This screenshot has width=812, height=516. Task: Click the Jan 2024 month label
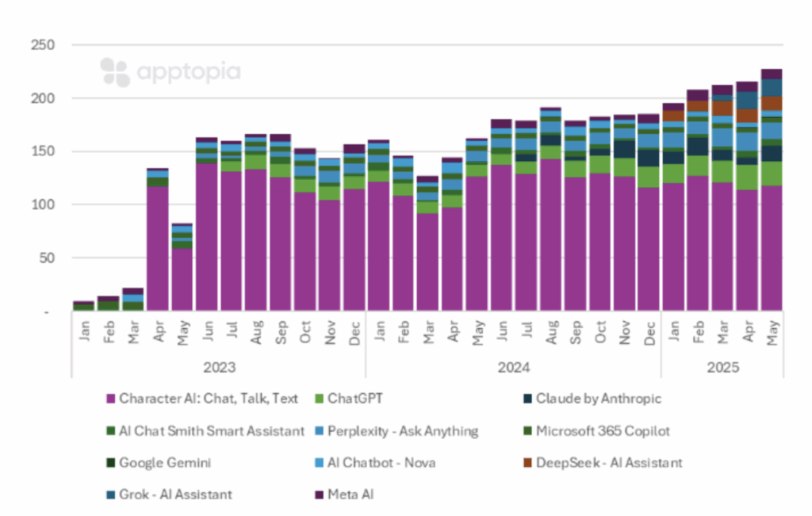coord(379,331)
